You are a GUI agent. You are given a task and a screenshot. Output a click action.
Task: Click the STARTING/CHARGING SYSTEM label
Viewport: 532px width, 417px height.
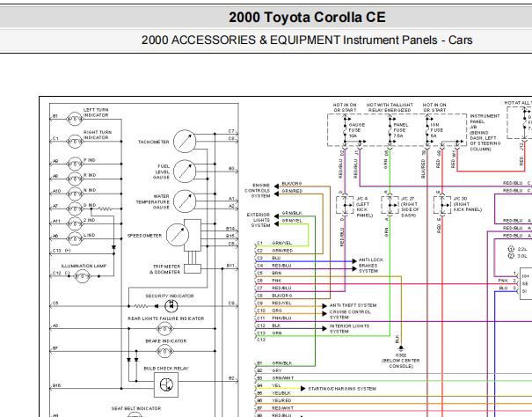[x=342, y=389]
